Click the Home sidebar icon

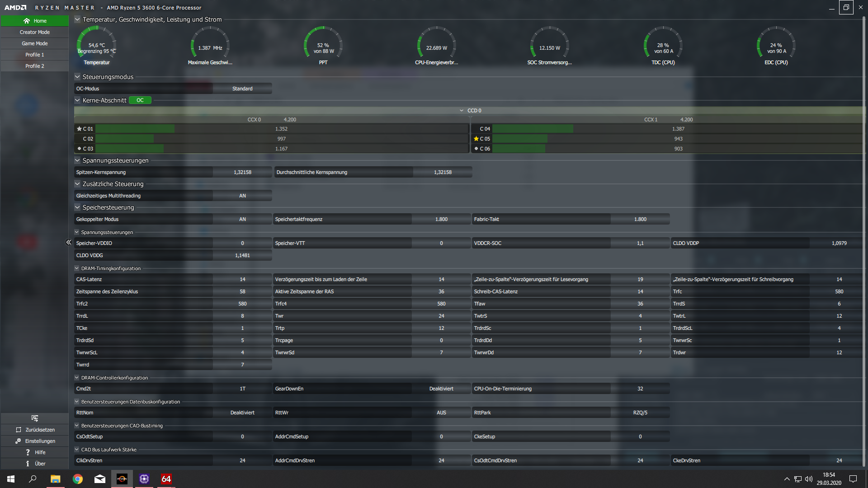pyautogui.click(x=27, y=21)
